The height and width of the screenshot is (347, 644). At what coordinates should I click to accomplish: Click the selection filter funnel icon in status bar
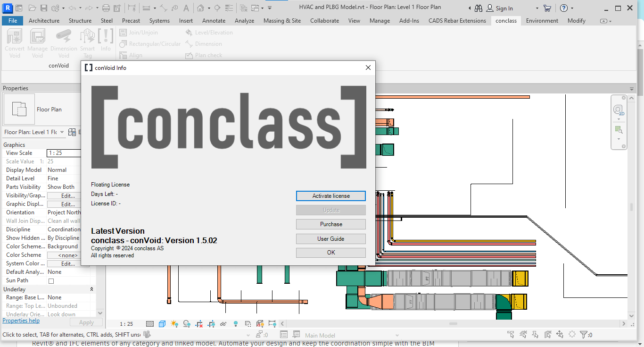click(x=583, y=335)
